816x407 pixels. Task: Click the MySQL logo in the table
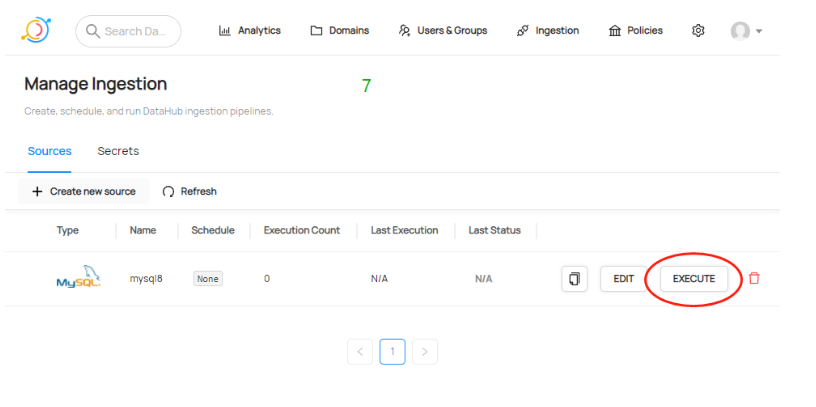pos(78,278)
